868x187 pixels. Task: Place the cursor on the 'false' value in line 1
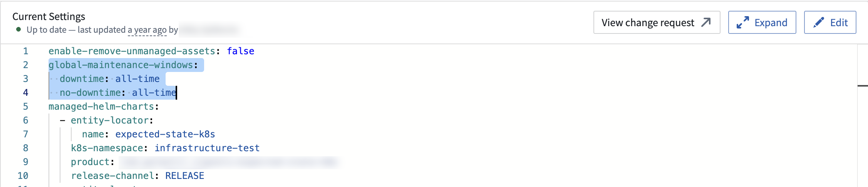241,51
